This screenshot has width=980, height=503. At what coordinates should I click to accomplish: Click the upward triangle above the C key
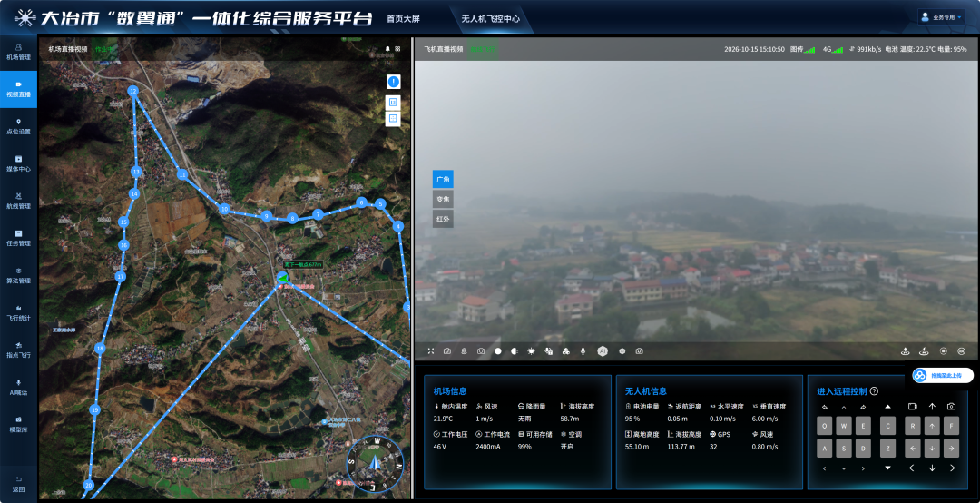pos(887,407)
